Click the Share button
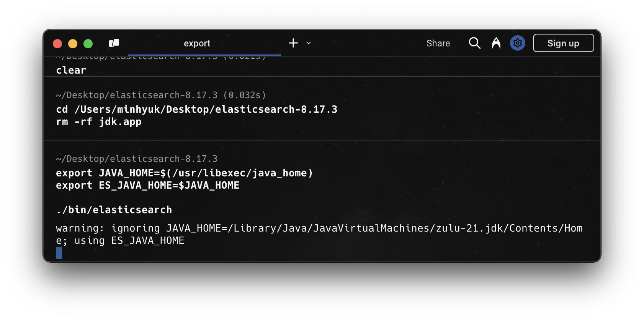Screen dimensions: 644x319 click(438, 43)
